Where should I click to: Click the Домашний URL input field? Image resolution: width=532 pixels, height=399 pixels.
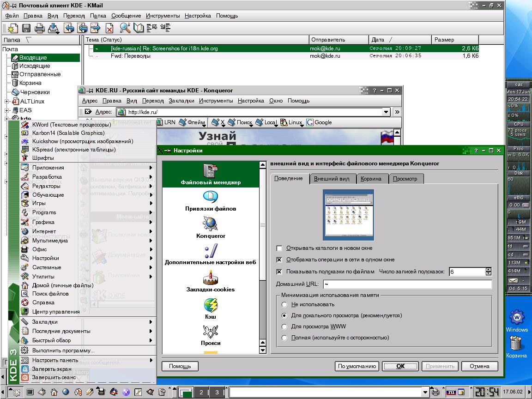pyautogui.click(x=406, y=284)
